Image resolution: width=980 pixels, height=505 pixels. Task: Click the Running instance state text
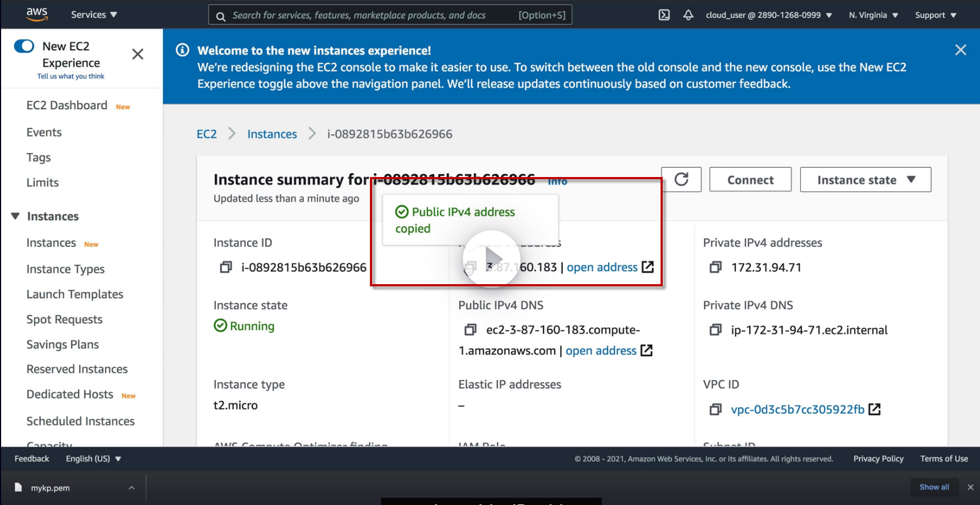click(x=252, y=326)
